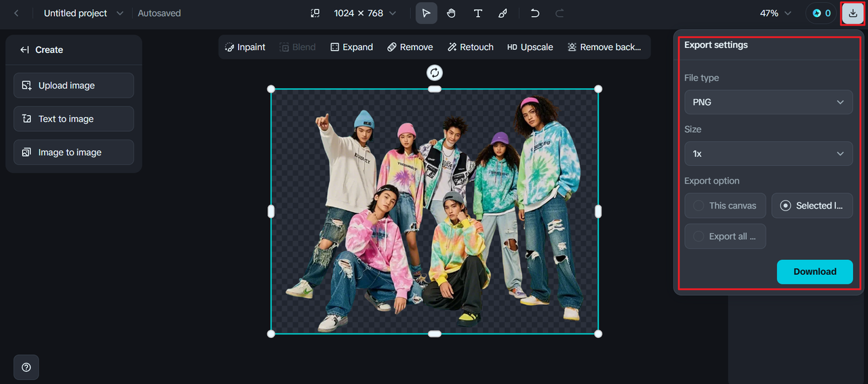The height and width of the screenshot is (384, 868).
Task: Open Image to image
Action: pos(74,152)
